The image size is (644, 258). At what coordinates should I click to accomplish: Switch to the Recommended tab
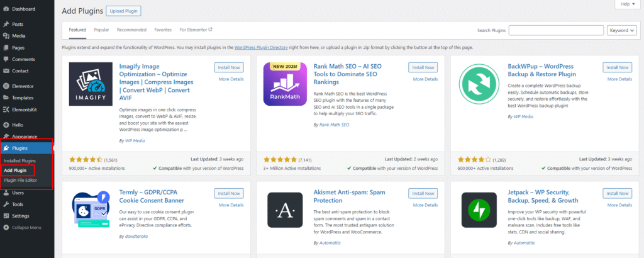click(x=131, y=30)
